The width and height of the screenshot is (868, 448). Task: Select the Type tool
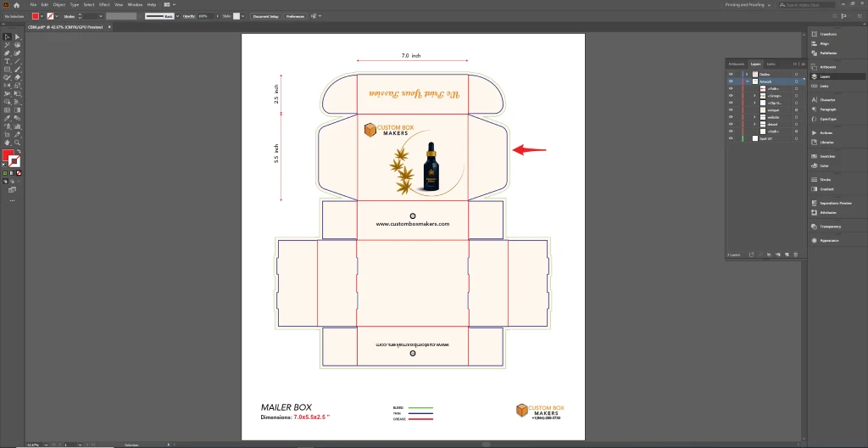7,61
